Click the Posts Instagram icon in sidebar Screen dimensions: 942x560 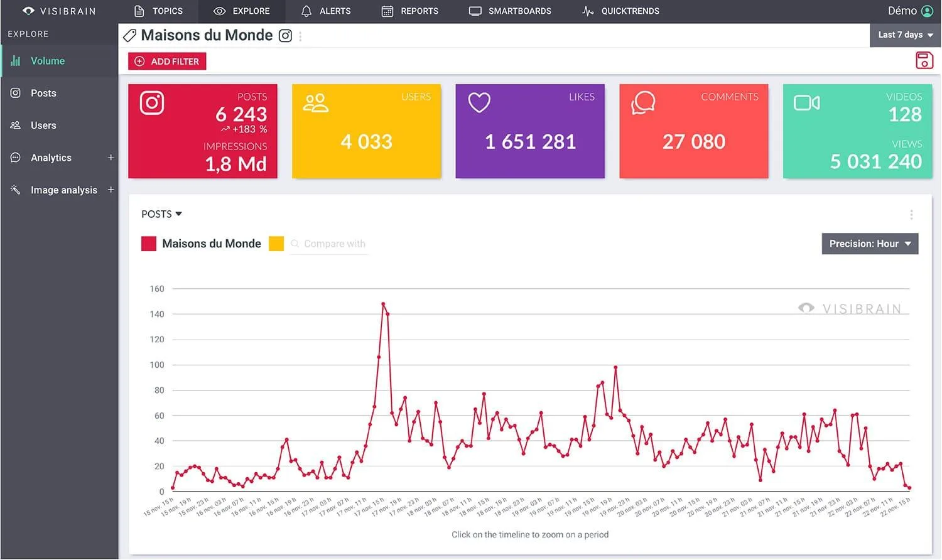(16, 93)
